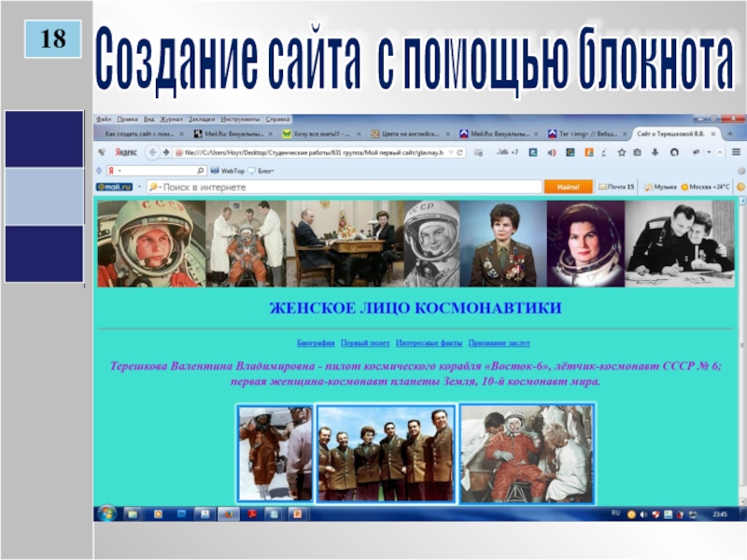Viewport: 747px width, 560px height.
Task: Click the mail.ru logo button
Action: pyautogui.click(x=114, y=188)
